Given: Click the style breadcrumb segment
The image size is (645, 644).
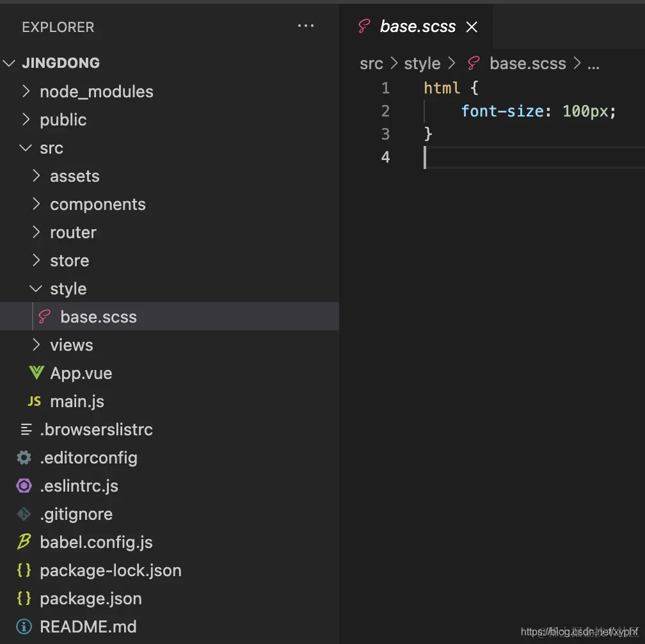Looking at the screenshot, I should (422, 64).
